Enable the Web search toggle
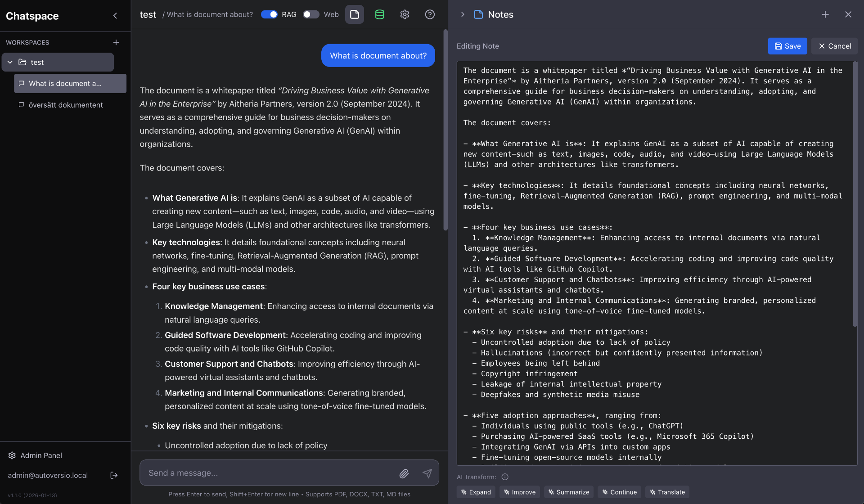This screenshot has height=504, width=864. pyautogui.click(x=311, y=14)
